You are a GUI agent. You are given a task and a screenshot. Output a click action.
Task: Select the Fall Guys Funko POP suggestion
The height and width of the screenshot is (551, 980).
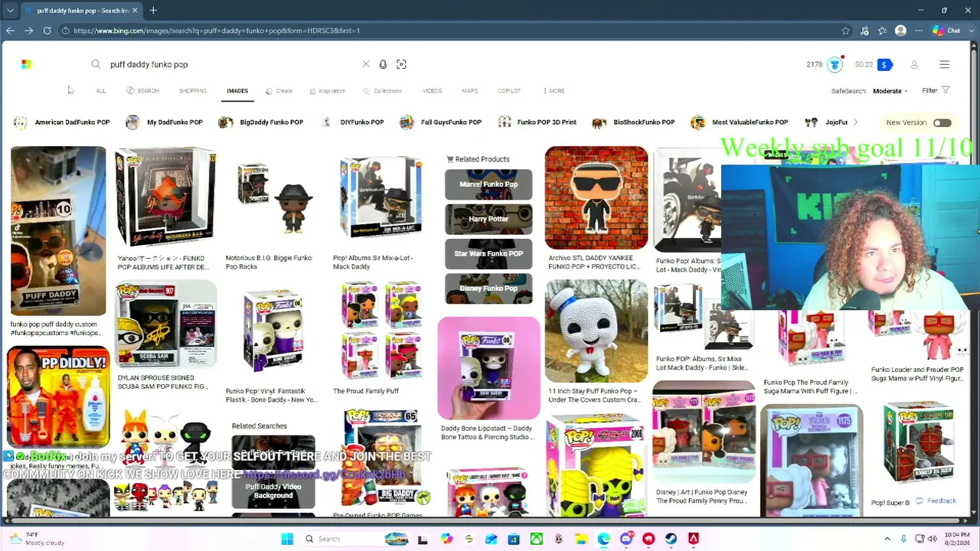(x=440, y=122)
